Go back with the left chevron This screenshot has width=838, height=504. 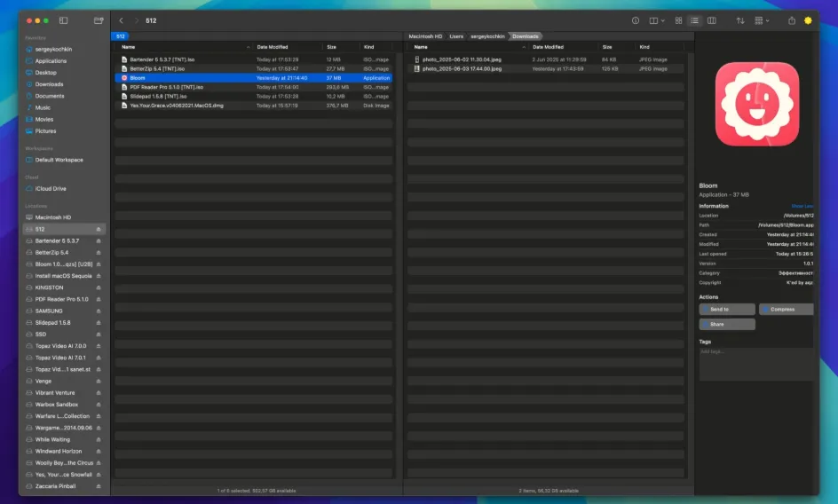[122, 20]
